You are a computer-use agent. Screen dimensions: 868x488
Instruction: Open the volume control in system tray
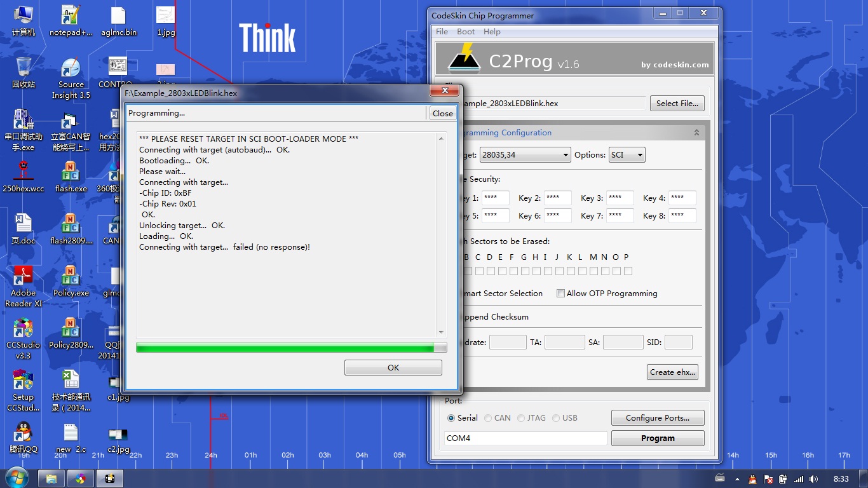click(813, 479)
